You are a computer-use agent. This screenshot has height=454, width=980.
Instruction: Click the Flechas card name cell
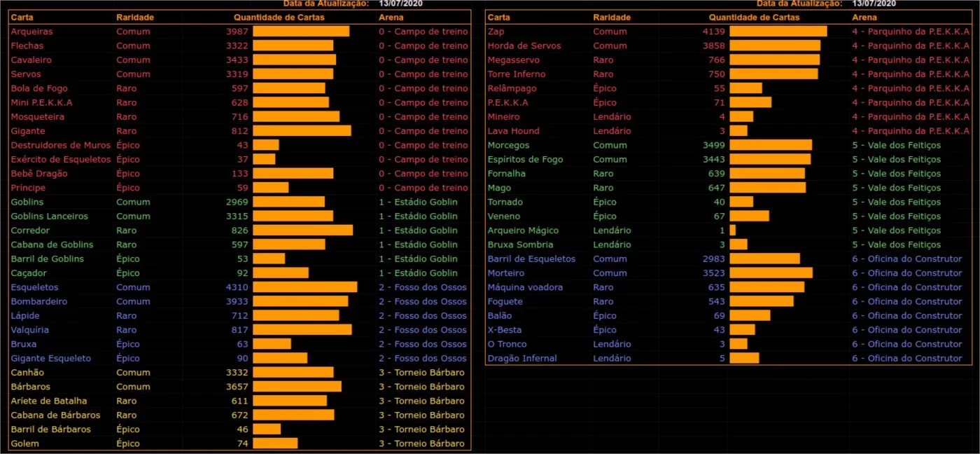click(x=27, y=46)
